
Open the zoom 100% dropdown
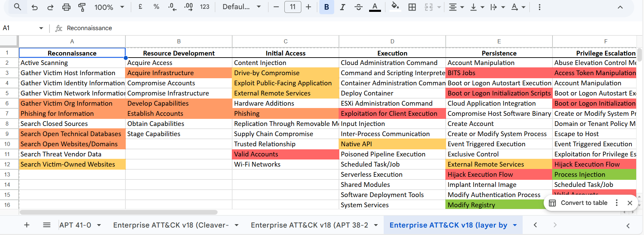pos(109,7)
